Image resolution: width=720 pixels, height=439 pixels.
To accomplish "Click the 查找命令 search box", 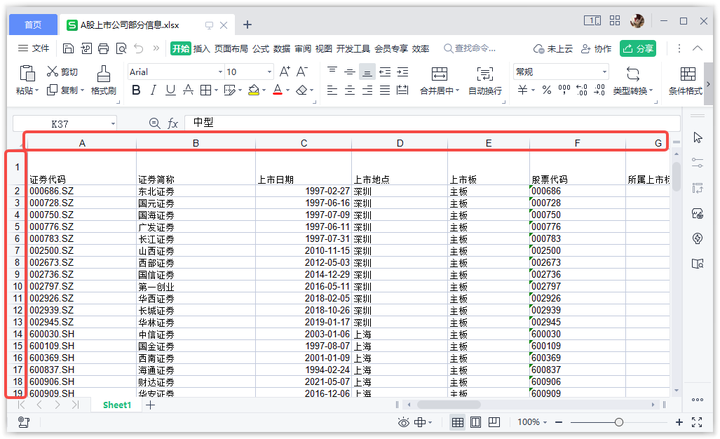I will (469, 48).
